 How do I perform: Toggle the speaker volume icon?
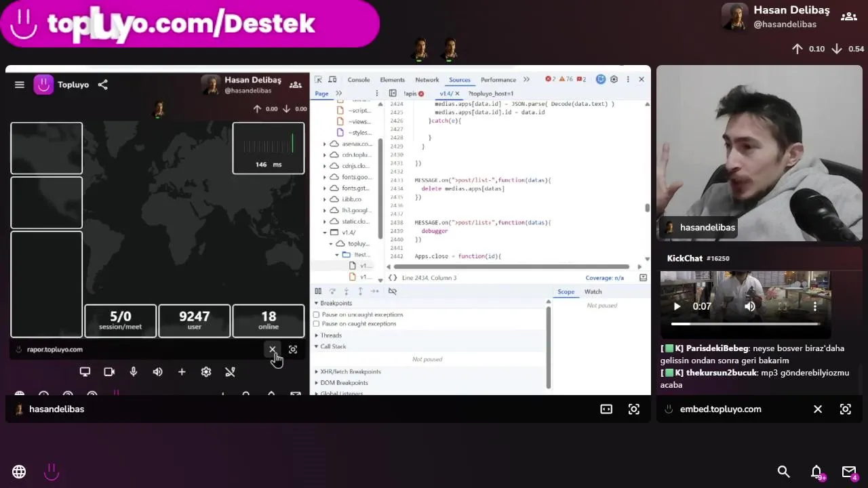157,371
